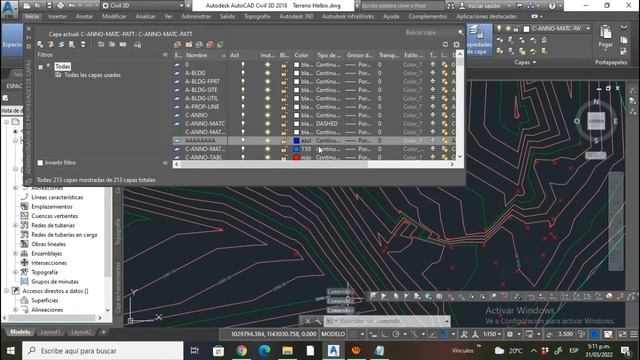Select Todas las capas usadas filter
Viewport: 640px width, 360px height.
tap(93, 75)
